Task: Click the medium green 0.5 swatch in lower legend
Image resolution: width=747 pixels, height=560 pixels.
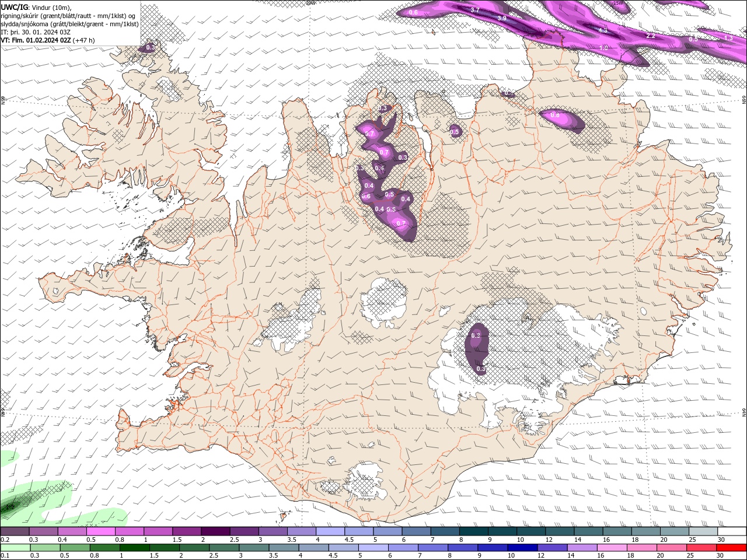Action: 75,548
